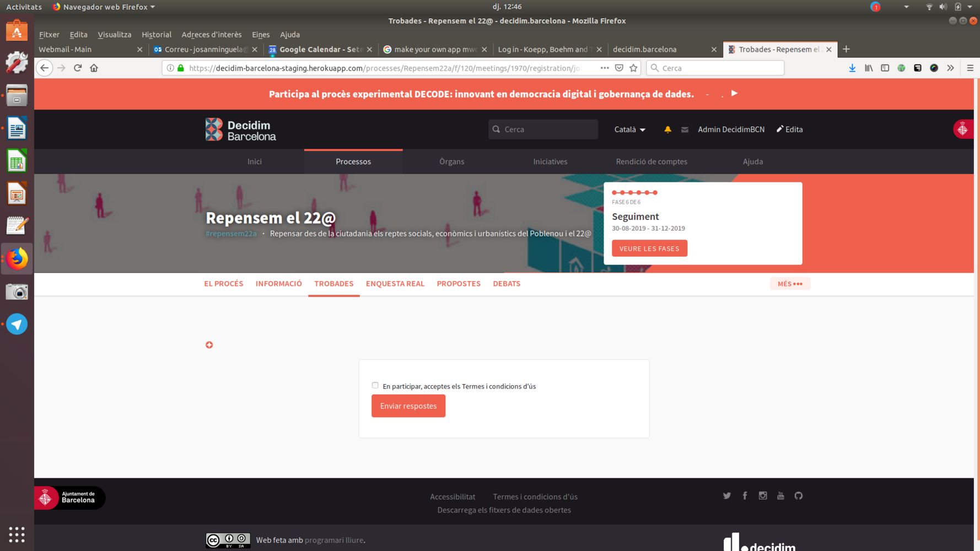Screen dimensions: 980x551
Task: Click the VEURE LES FASES button
Action: (649, 249)
